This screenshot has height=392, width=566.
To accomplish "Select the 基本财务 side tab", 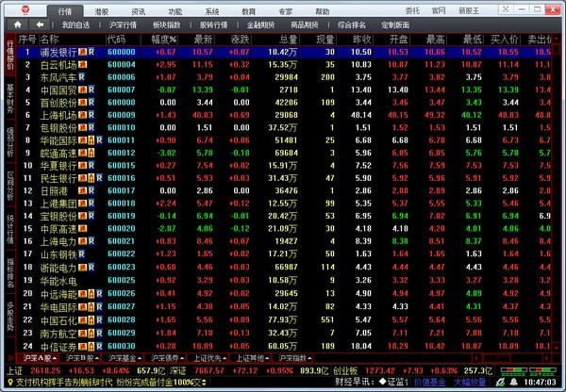I will [x=10, y=98].
